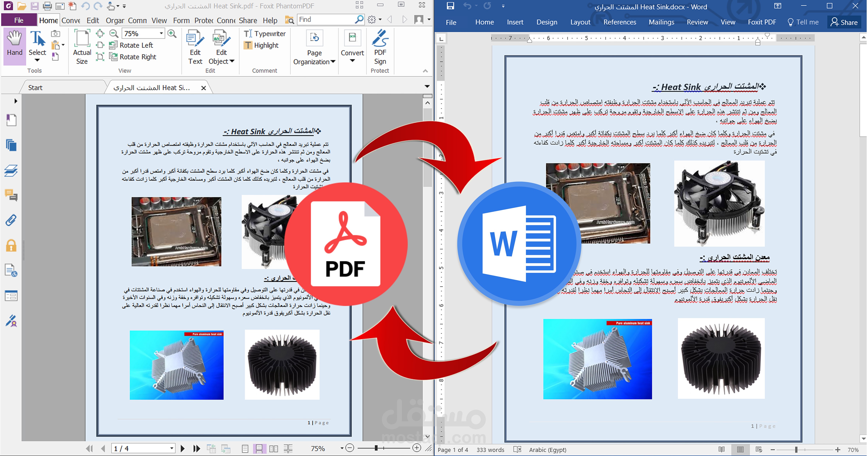Switch to the Foxit Help tab
The width and height of the screenshot is (868, 456).
270,21
